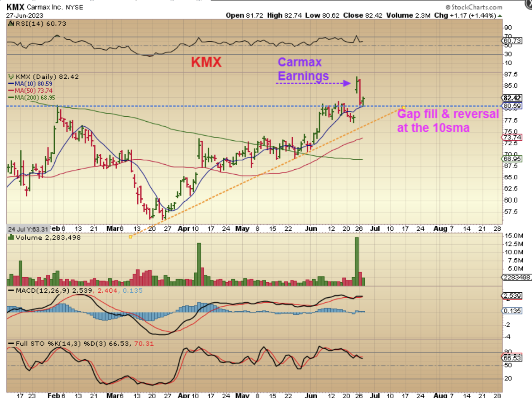Click the orange trendline's lower square handle
This screenshot has width=532, height=398.
[x=130, y=237]
